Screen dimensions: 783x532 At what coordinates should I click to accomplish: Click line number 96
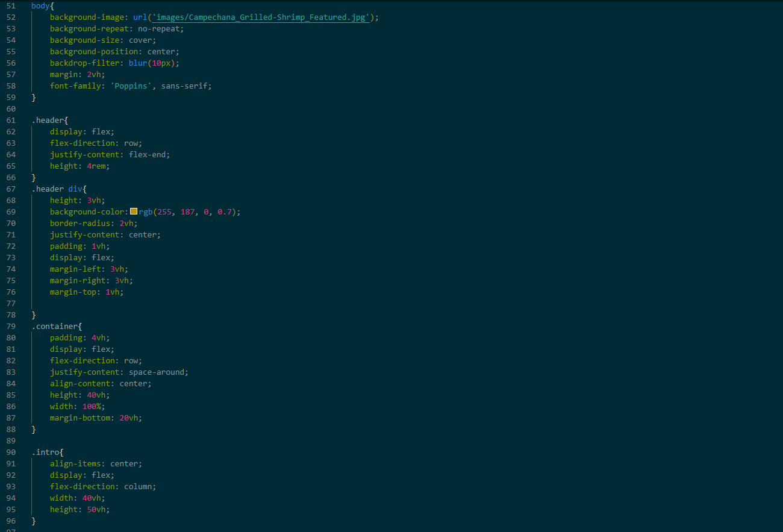tap(11, 521)
